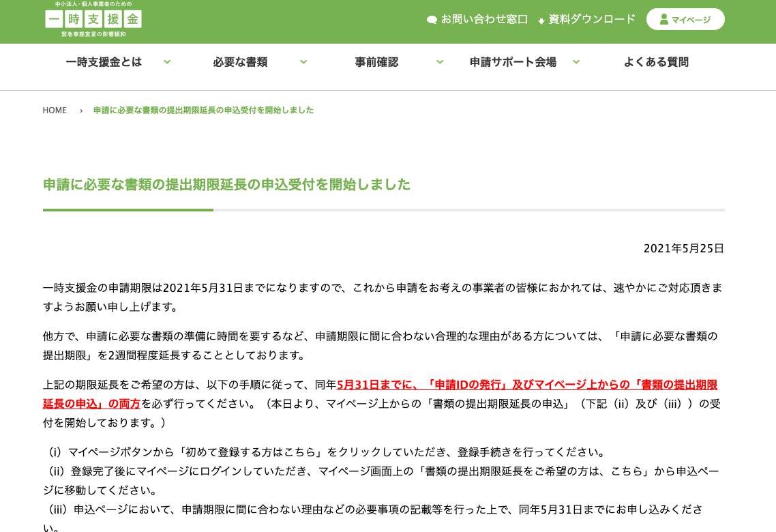776x532 pixels.
Task: Click the 一時支援金 site logo
Action: pyautogui.click(x=93, y=19)
